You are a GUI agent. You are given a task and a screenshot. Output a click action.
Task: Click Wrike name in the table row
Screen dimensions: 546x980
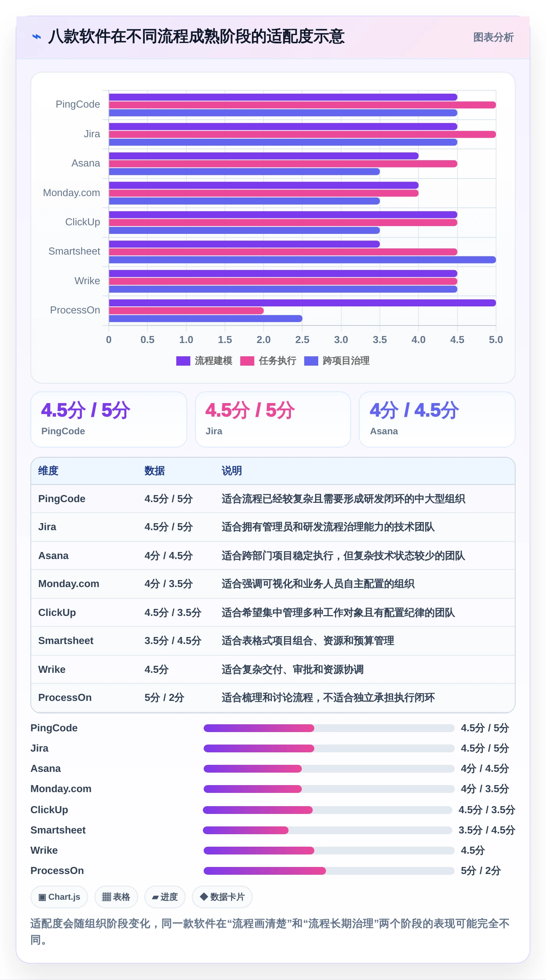tap(52, 670)
